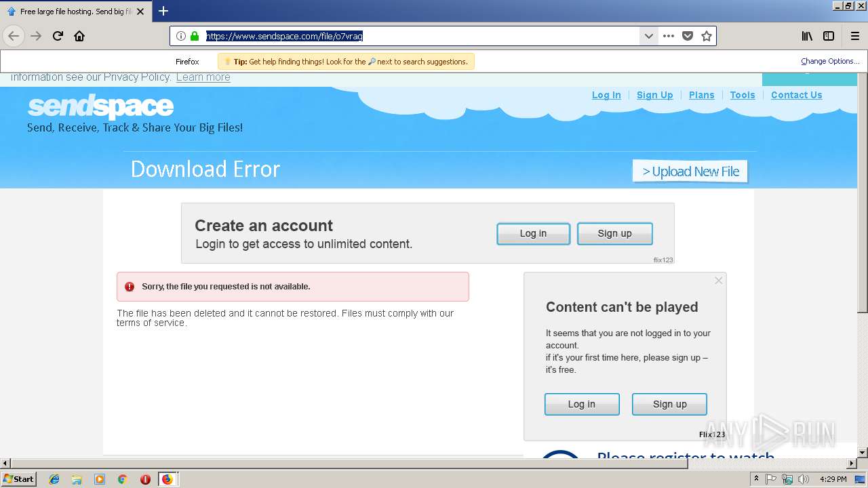Click the green padlock security icon
This screenshot has width=868, height=488.
coord(195,36)
